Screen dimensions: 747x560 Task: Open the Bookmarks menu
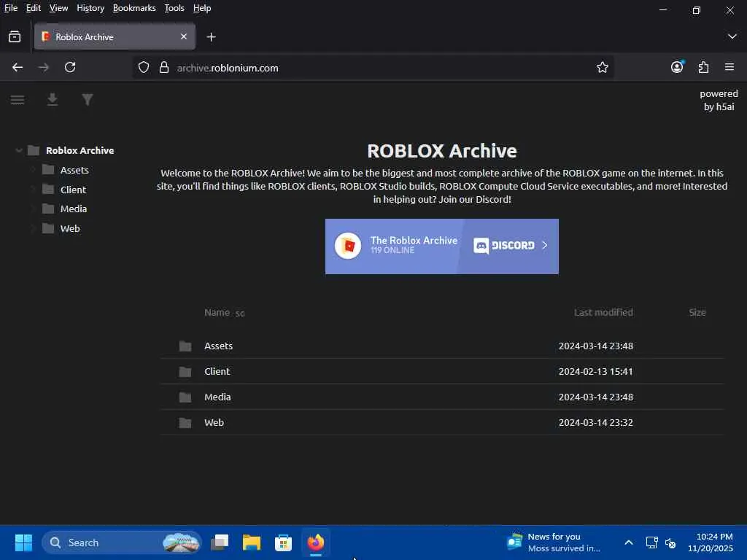(134, 8)
